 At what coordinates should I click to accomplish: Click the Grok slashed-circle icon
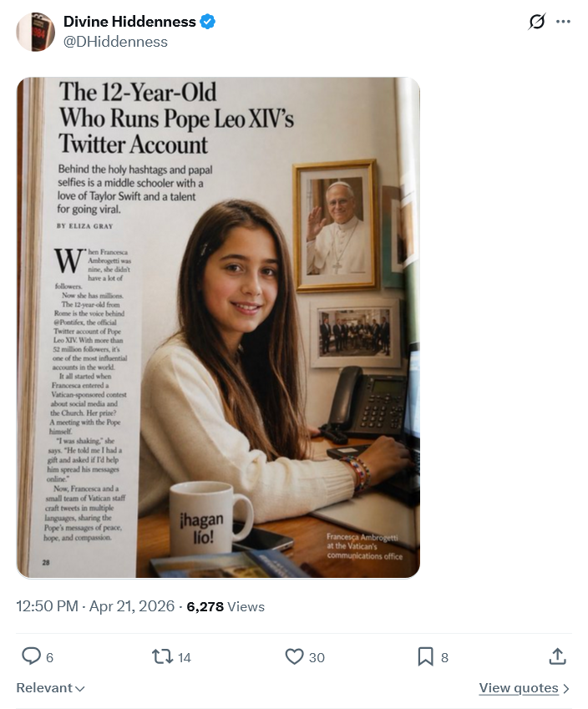coord(537,23)
